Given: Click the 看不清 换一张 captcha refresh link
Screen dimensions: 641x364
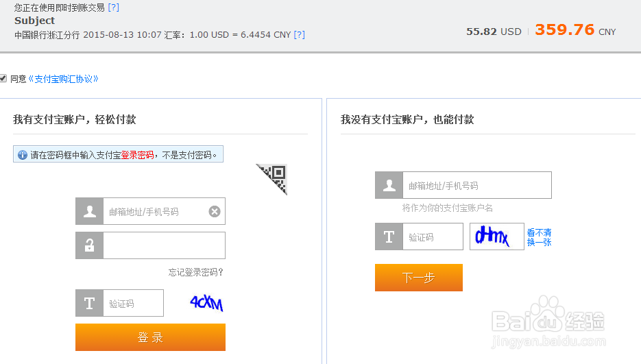Looking at the screenshot, I should [540, 237].
